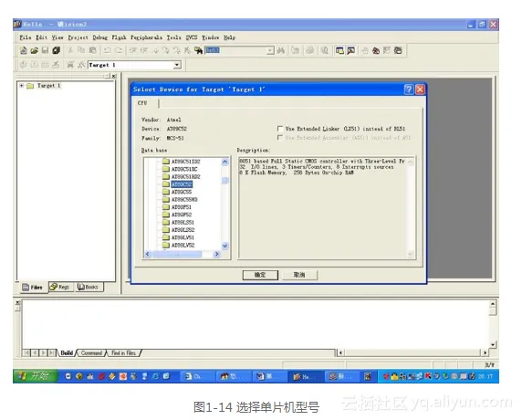Screen dimensions: 522x420
Task: Open the View menu
Action: tap(57, 37)
